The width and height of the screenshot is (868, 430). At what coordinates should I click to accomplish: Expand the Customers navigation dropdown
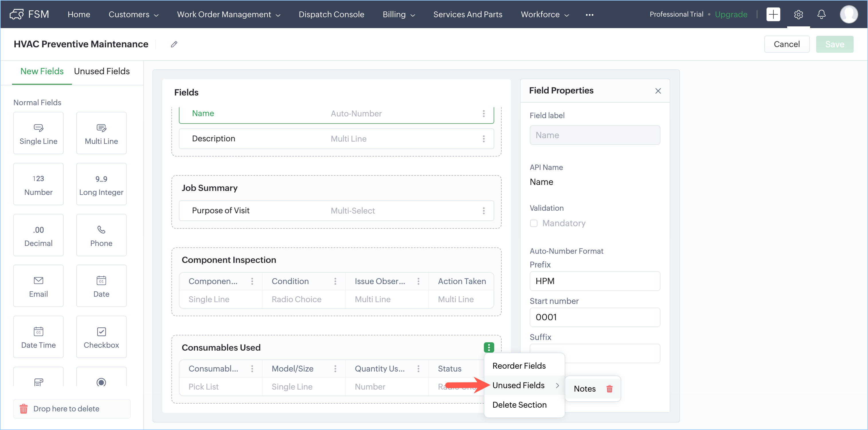point(133,15)
